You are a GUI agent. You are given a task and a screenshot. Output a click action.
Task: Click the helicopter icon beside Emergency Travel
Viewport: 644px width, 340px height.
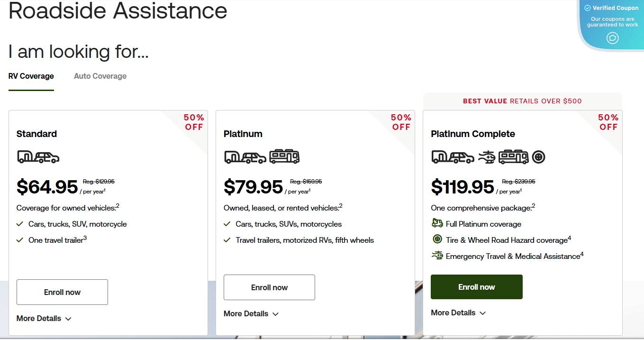437,256
